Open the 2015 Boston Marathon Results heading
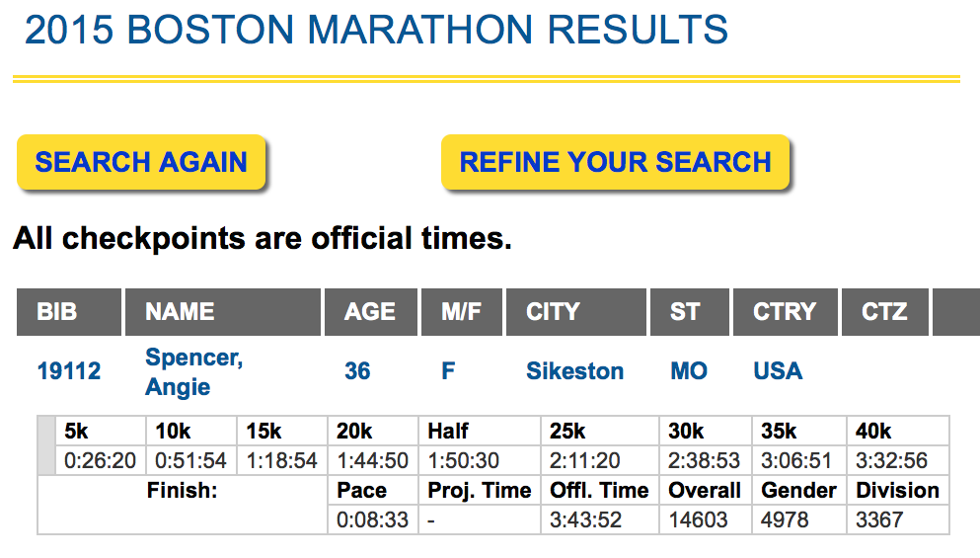Viewport: 980px width, 558px height. 376,30
